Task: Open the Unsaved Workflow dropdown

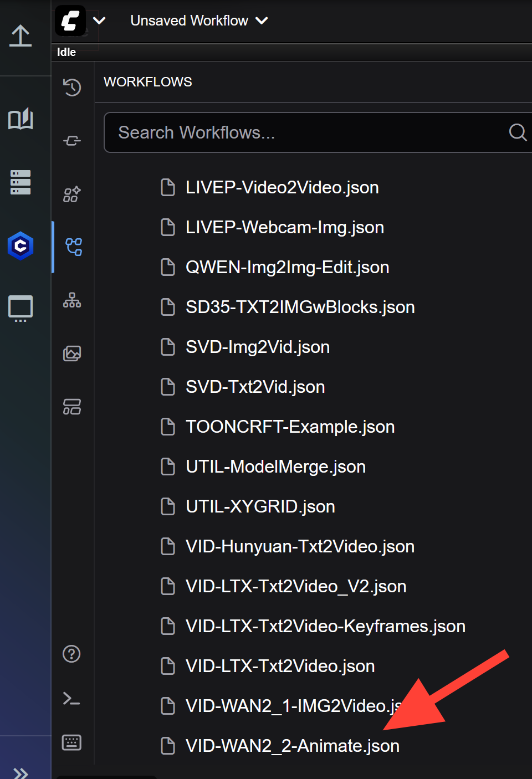Action: 198,20
